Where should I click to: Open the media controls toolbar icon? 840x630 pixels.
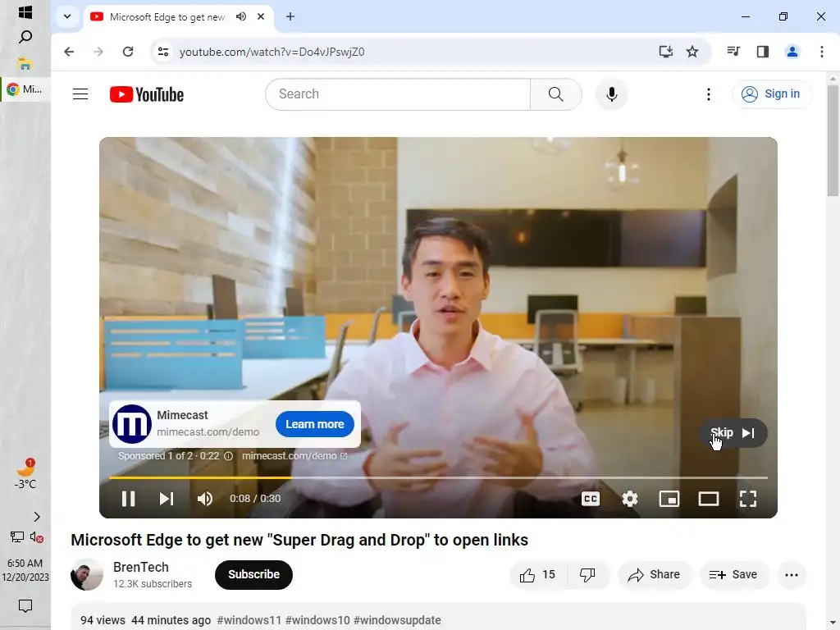[x=733, y=52]
